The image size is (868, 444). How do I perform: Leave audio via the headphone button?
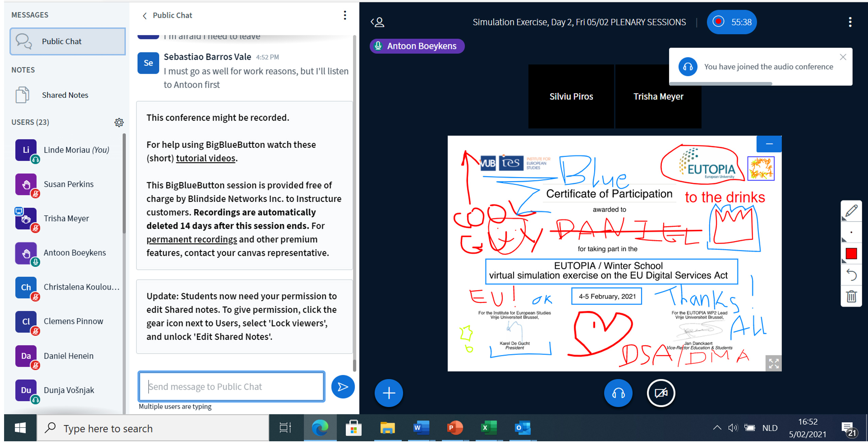(618, 393)
